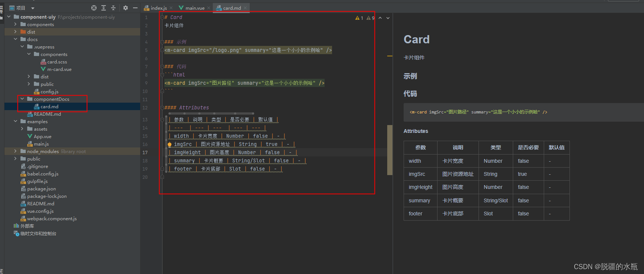
Task: Click the locate-file target icon in project toolbar
Action: coord(94,8)
